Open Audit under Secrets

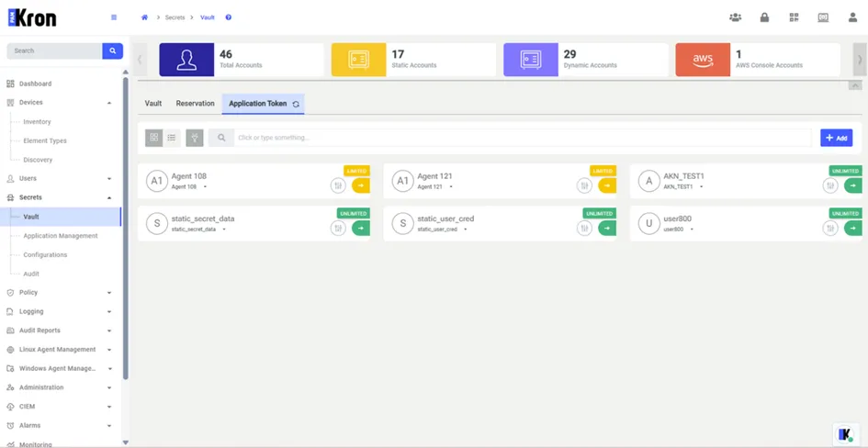[31, 274]
